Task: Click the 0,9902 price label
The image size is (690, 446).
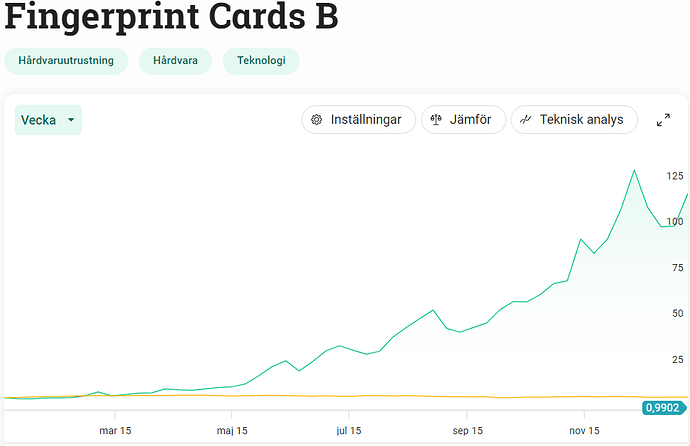Action: pyautogui.click(x=663, y=408)
